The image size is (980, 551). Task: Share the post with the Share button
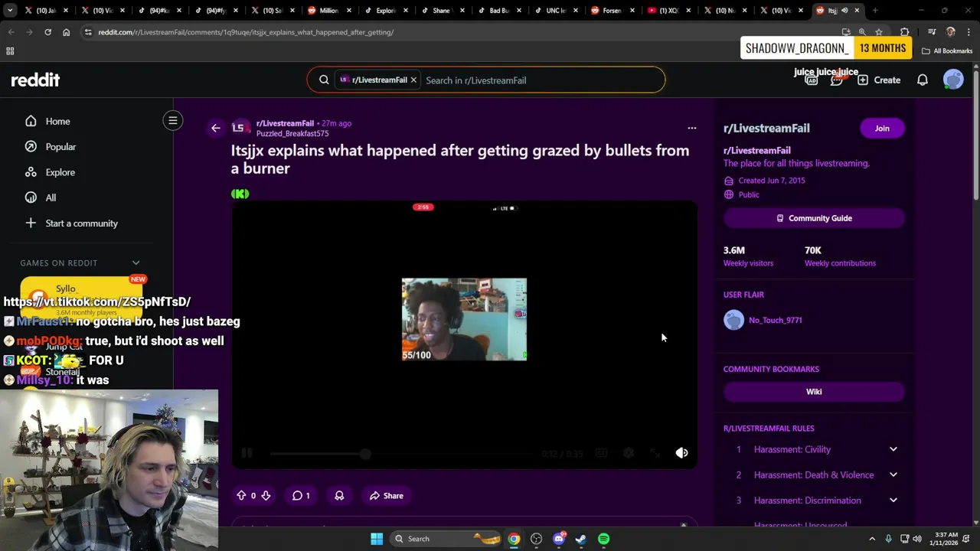tap(386, 496)
